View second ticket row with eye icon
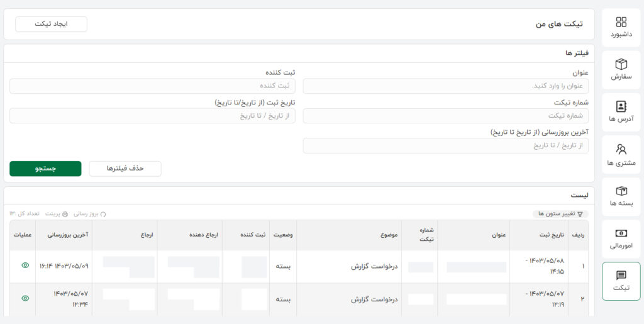Image resolution: width=644 pixels, height=324 pixels. pyautogui.click(x=25, y=298)
